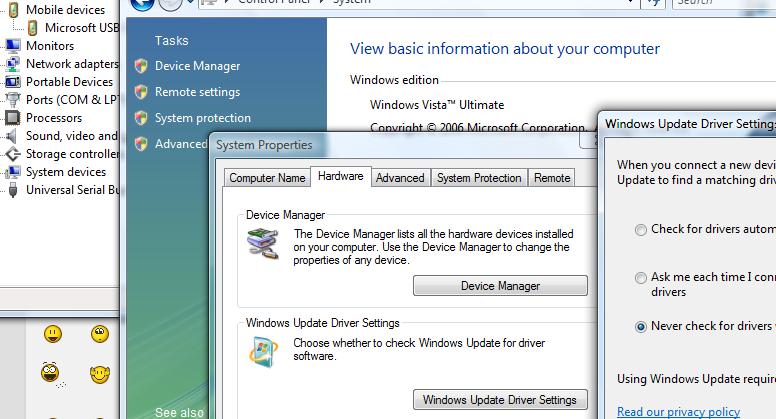Select System devices in device tree

tap(66, 172)
